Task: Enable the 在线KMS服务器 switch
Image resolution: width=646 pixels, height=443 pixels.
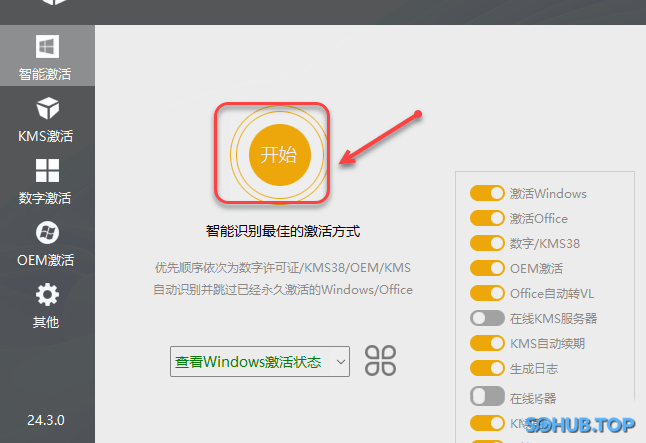Action: click(487, 319)
